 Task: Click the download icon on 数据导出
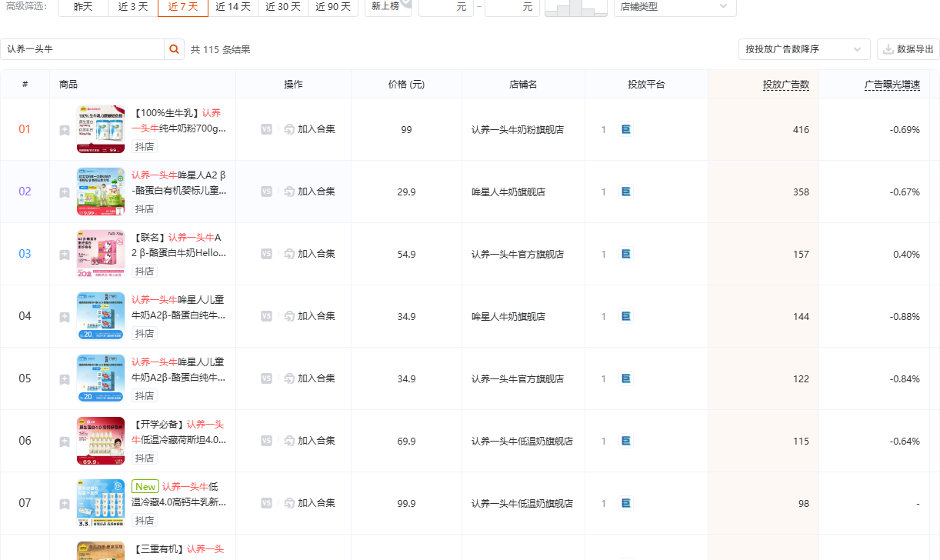point(888,49)
